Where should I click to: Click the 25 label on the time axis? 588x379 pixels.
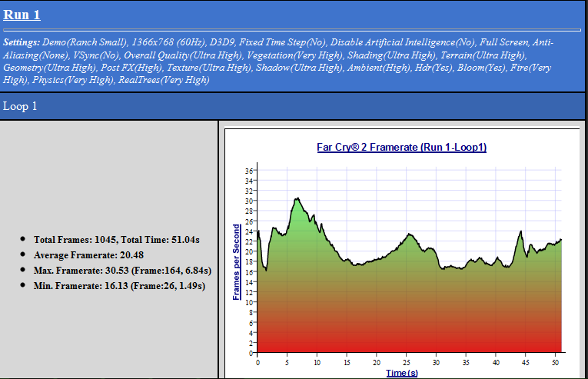[x=407, y=363]
